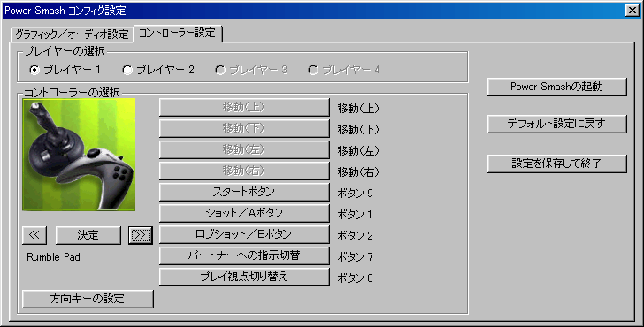Close the Power Smash config window

[x=632, y=11]
